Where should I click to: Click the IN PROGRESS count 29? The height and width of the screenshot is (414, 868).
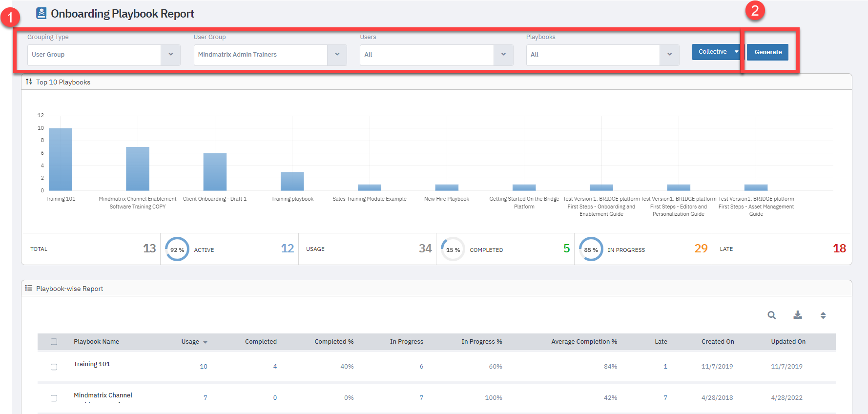(x=701, y=248)
